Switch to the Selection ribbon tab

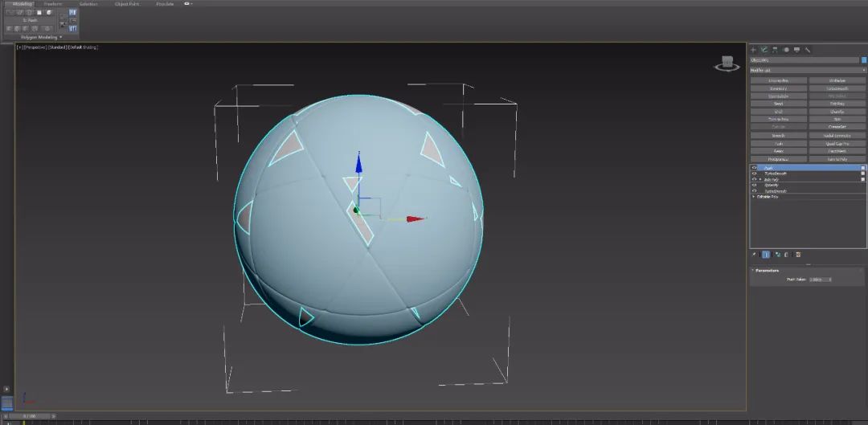[88, 4]
